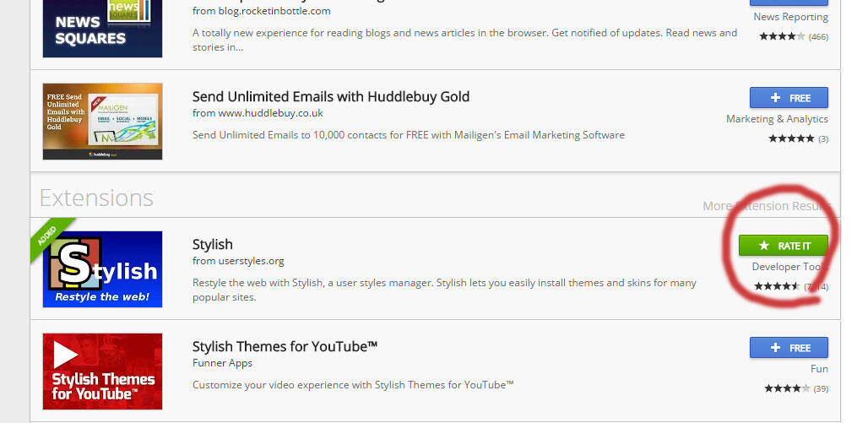Click the plus icon on Huddlebuy FREE button

776,97
